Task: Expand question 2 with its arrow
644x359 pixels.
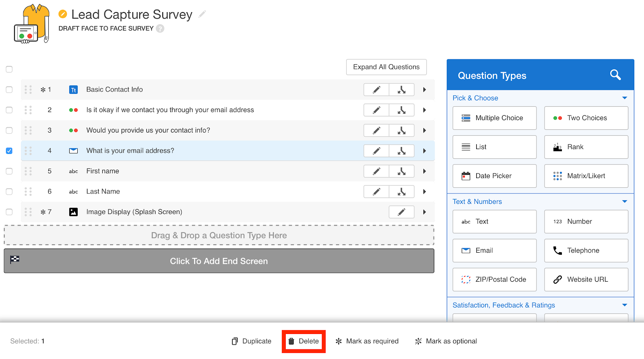Action: [424, 110]
